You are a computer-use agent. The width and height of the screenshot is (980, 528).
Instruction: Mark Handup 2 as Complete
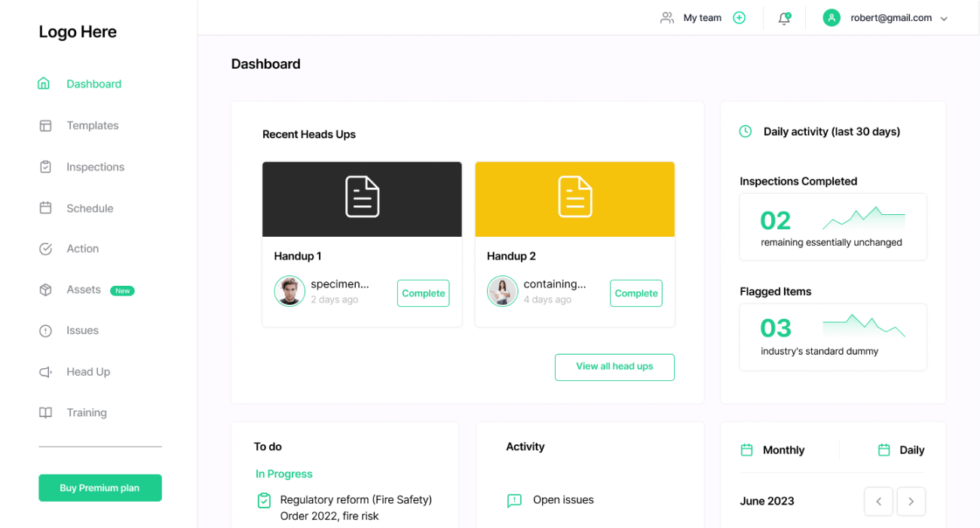point(636,293)
